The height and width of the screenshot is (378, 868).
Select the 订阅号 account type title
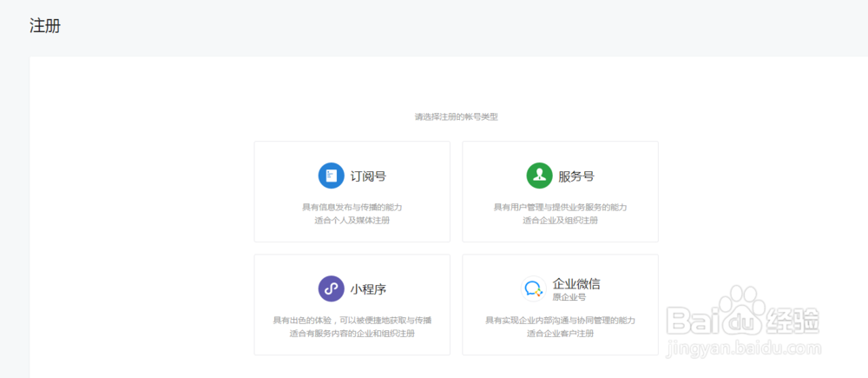pos(368,176)
